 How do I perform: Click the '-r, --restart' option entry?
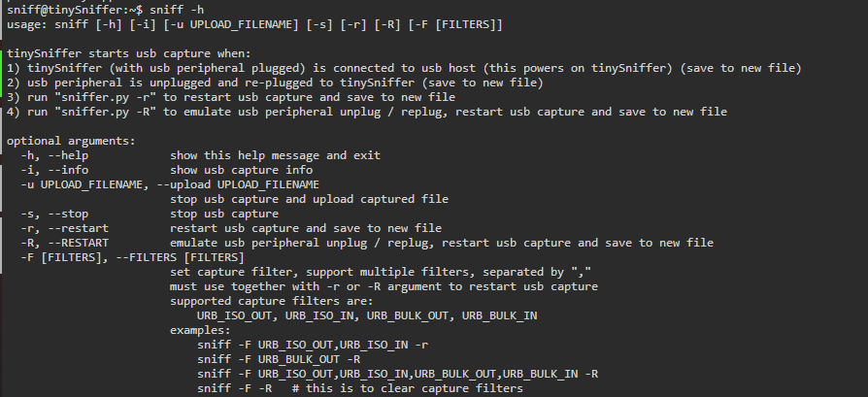coord(65,228)
